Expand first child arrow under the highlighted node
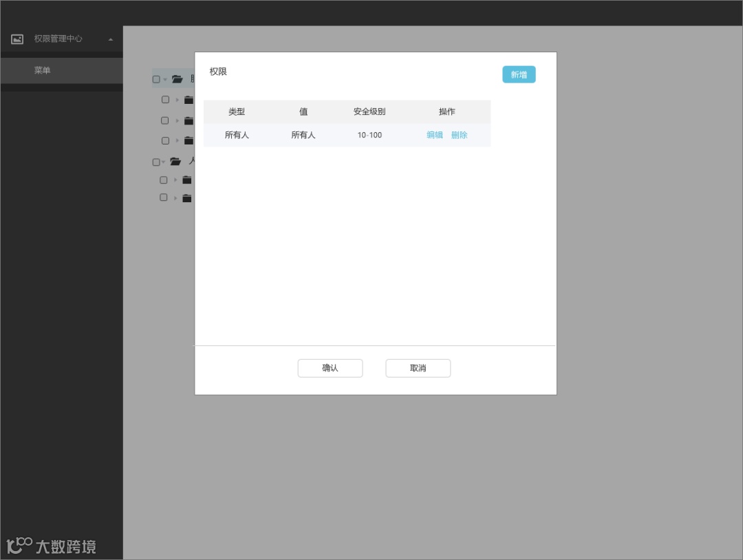The height and width of the screenshot is (560, 743). (x=177, y=100)
